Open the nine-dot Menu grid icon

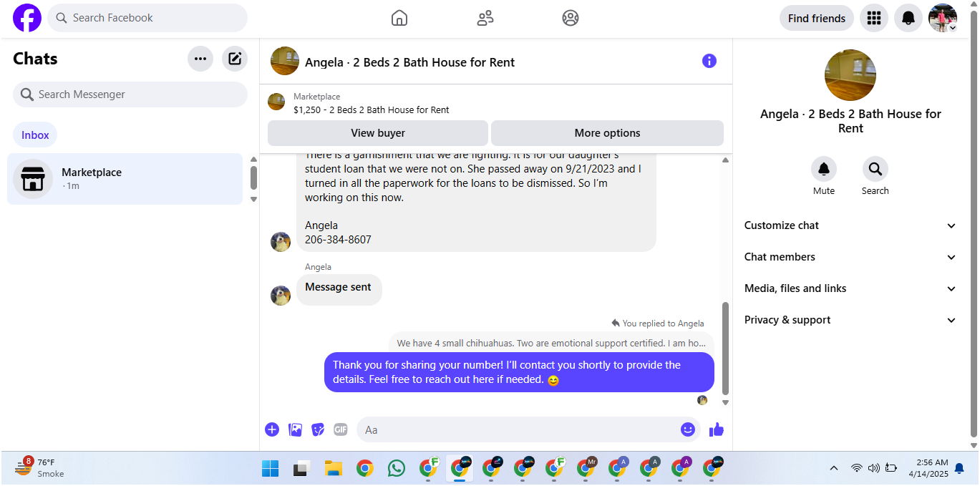point(873,18)
